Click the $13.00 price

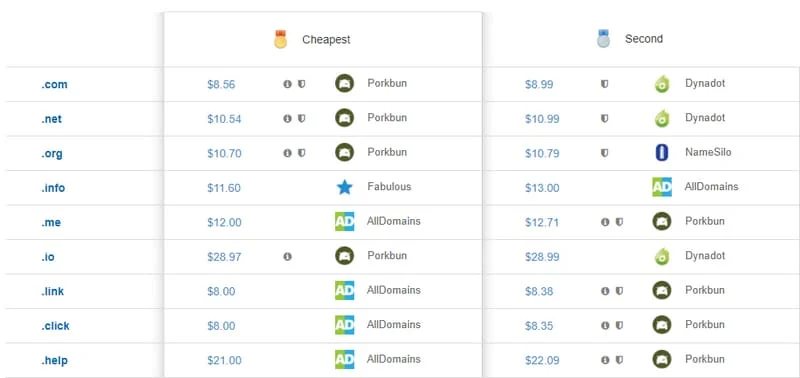(x=542, y=188)
